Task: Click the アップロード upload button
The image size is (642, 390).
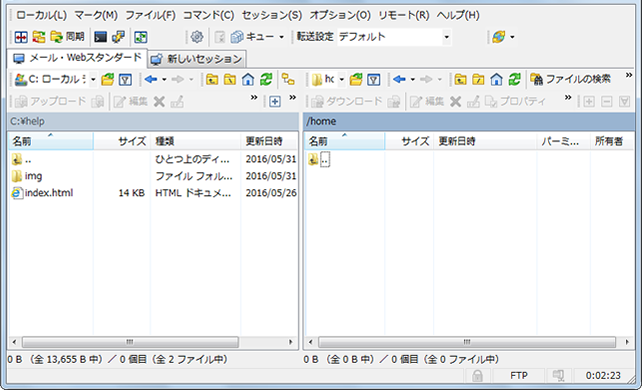Action: tap(50, 101)
